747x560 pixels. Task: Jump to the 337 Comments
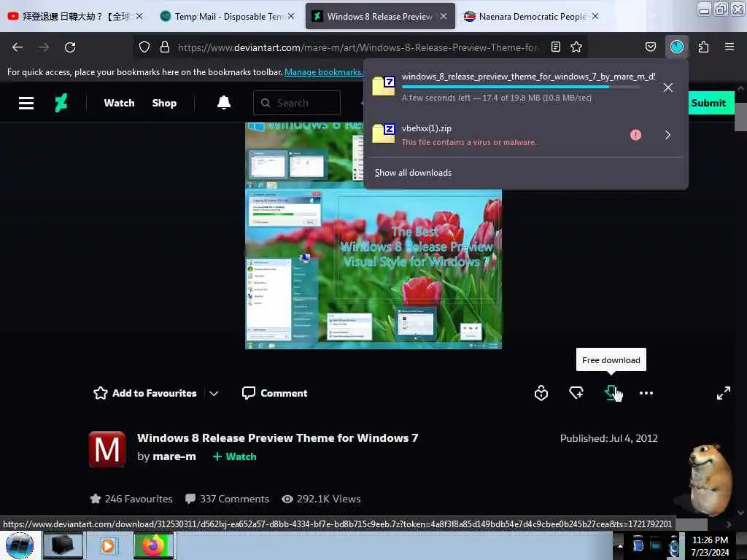pos(228,499)
